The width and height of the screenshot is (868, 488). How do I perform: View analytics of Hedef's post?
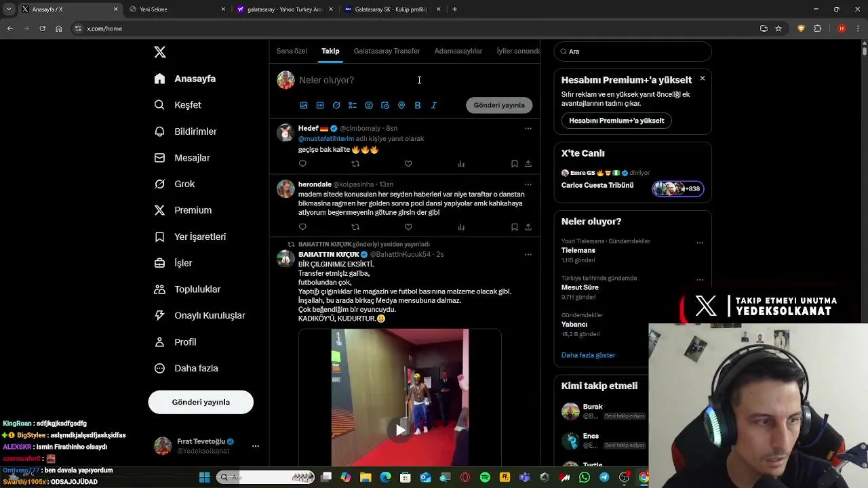click(461, 163)
